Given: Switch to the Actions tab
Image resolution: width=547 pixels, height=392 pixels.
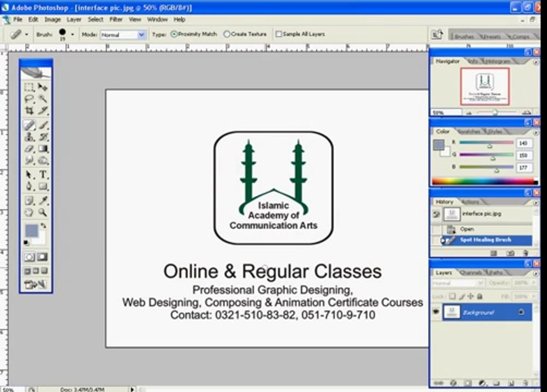Looking at the screenshot, I should coord(471,202).
